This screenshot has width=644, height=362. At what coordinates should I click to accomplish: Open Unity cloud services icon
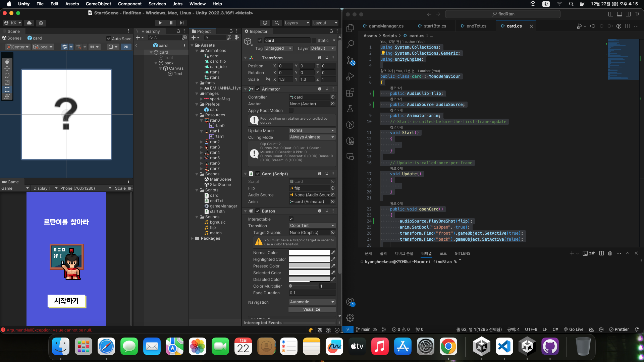29,23
